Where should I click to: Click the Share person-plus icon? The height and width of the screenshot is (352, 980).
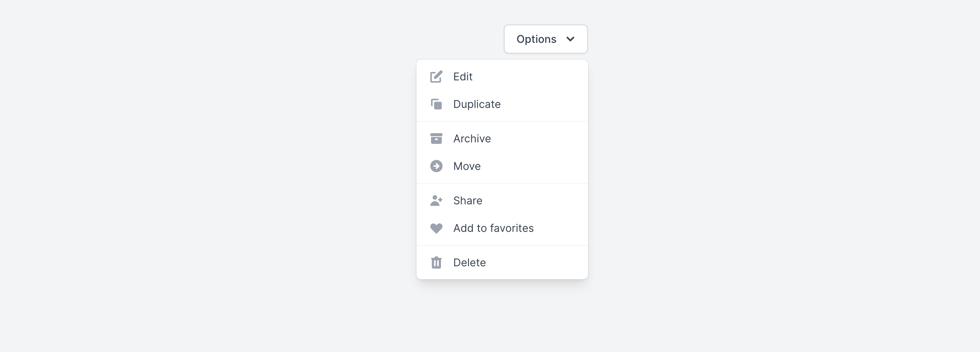[x=436, y=200]
